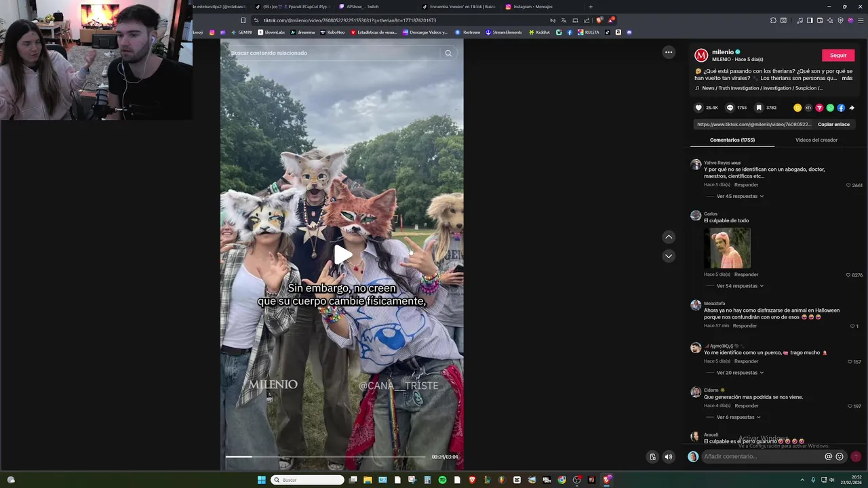This screenshot has height=488, width=868.
Task: Open the Restream bookmark
Action: 468,33
